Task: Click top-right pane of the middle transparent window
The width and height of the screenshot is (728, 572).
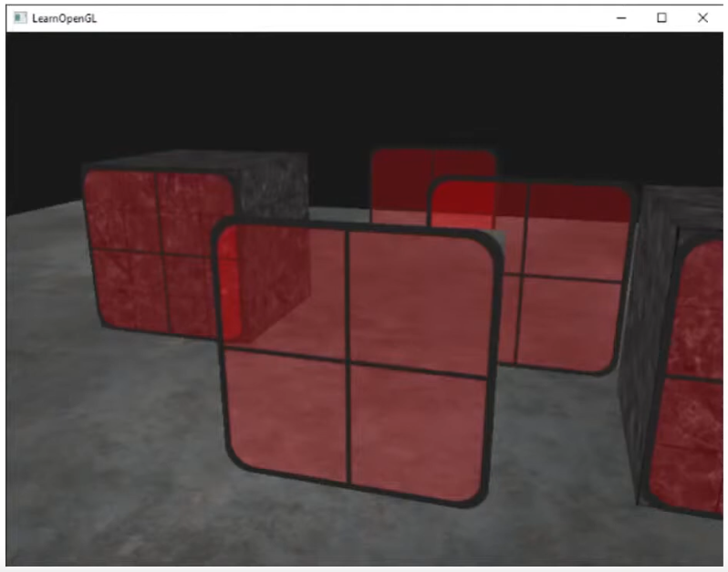Action: pyautogui.click(x=577, y=233)
